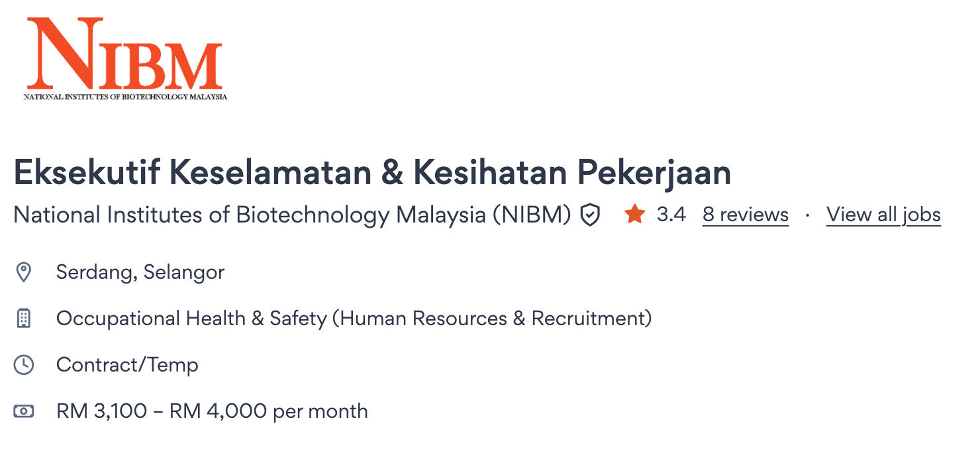
Task: Click the building classification icon
Action: (x=24, y=319)
